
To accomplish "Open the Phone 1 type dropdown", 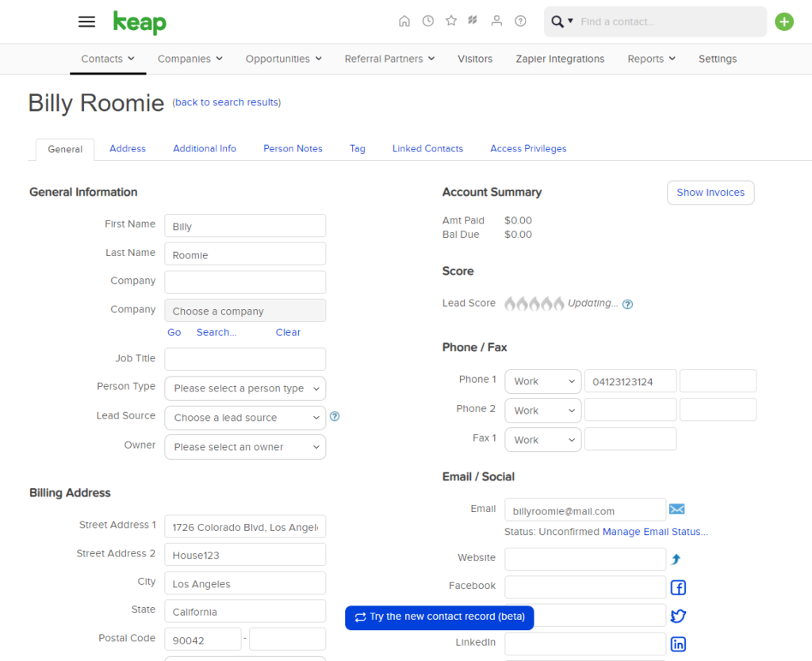I will (x=543, y=381).
